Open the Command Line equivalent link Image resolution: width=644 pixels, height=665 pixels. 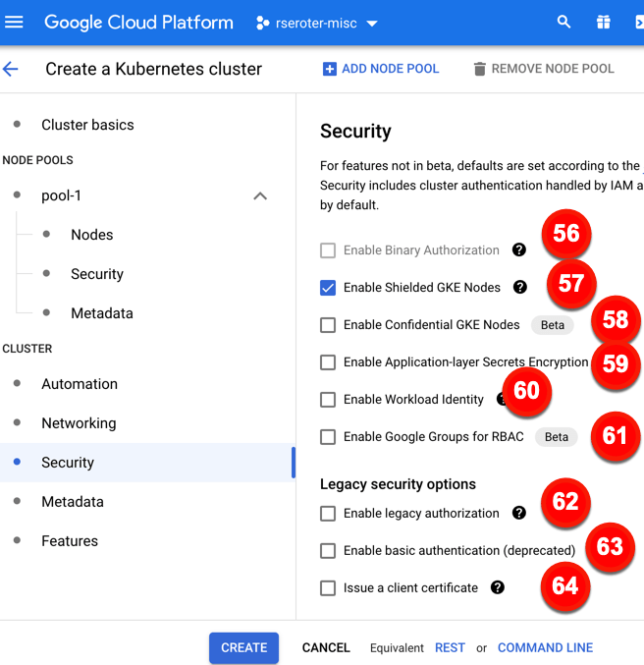(545, 647)
